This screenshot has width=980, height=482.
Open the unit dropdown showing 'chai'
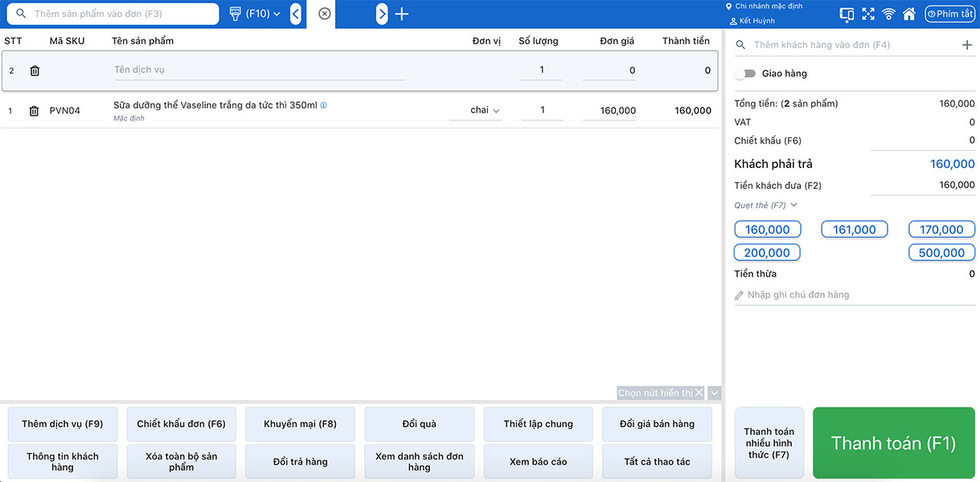[485, 111]
